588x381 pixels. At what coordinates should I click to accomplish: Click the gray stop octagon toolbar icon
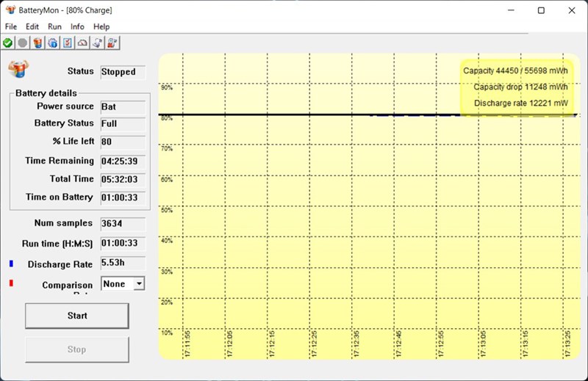point(23,43)
